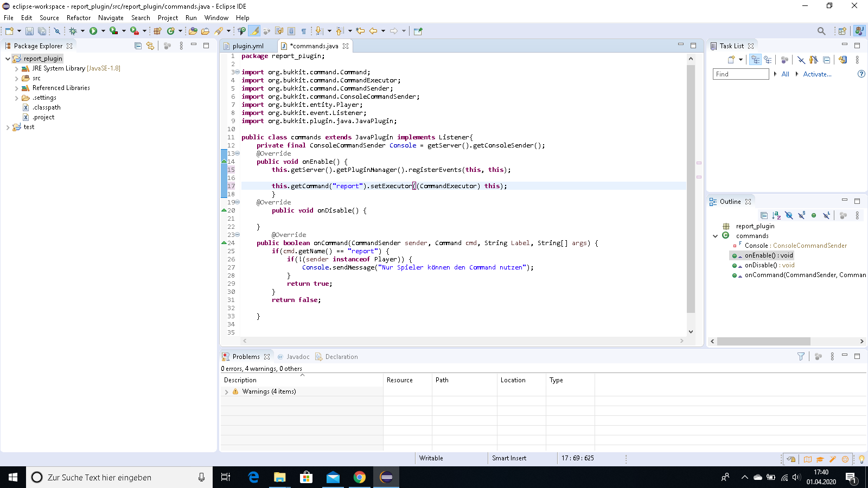The height and width of the screenshot is (488, 868).
Task: Click the Last Edit Location icon
Action: click(360, 31)
